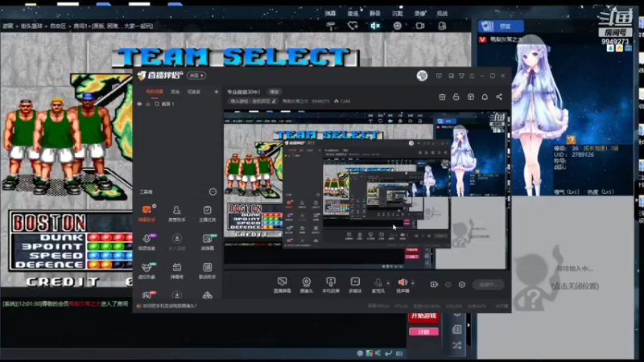Image resolution: width=644 pixels, height=362 pixels.
Task: Open the 虚拟形象 tool
Action: click(147, 271)
